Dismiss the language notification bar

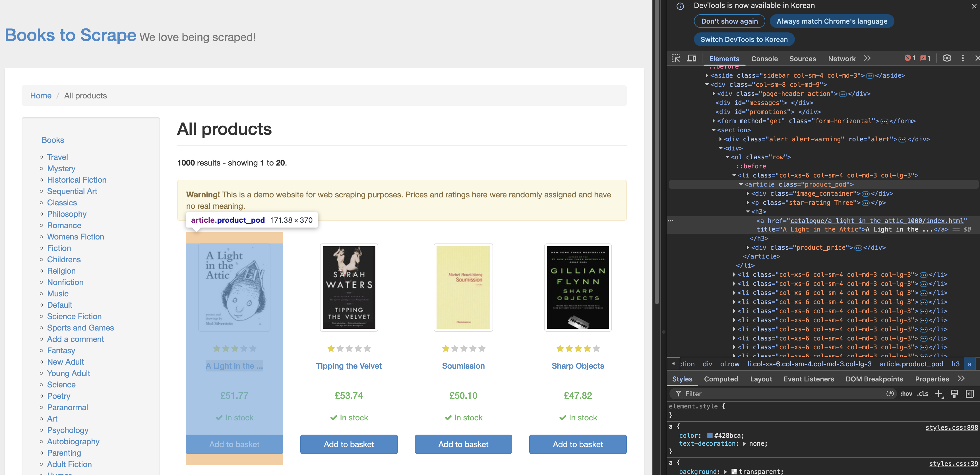click(974, 6)
